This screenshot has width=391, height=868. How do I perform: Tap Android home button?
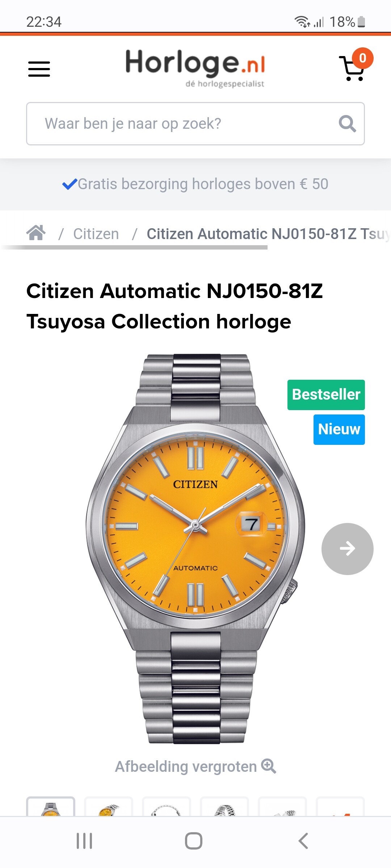tap(194, 841)
